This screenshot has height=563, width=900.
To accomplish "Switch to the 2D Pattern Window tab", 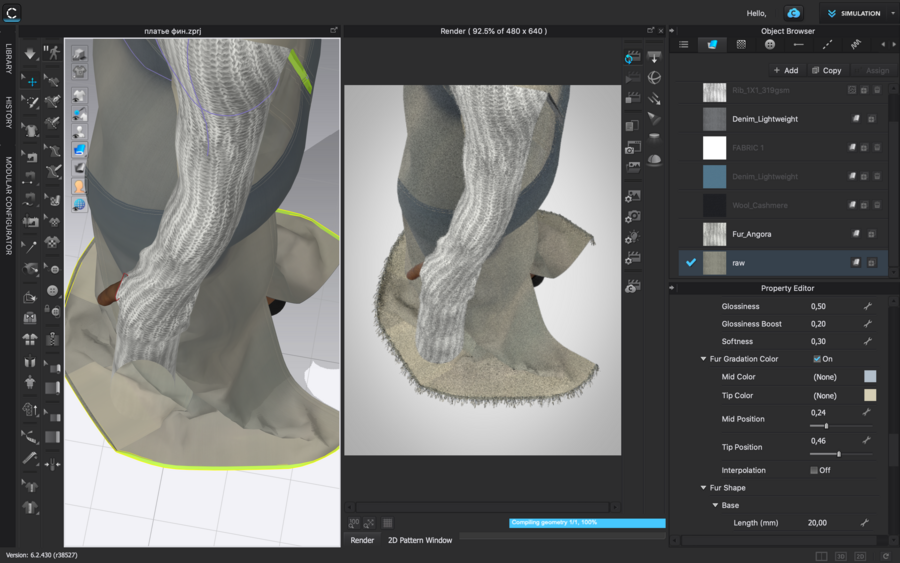I will 419,540.
